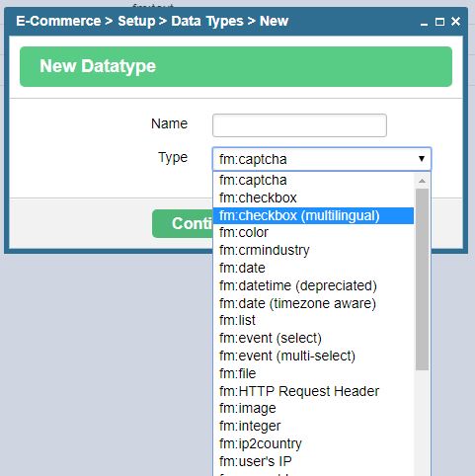The image size is (475, 476).
Task: Pick fm:event (multi-select) option
Action: (313, 357)
